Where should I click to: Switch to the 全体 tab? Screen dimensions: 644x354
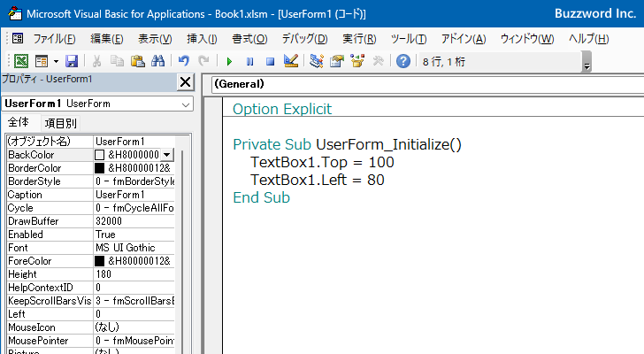pyautogui.click(x=18, y=122)
